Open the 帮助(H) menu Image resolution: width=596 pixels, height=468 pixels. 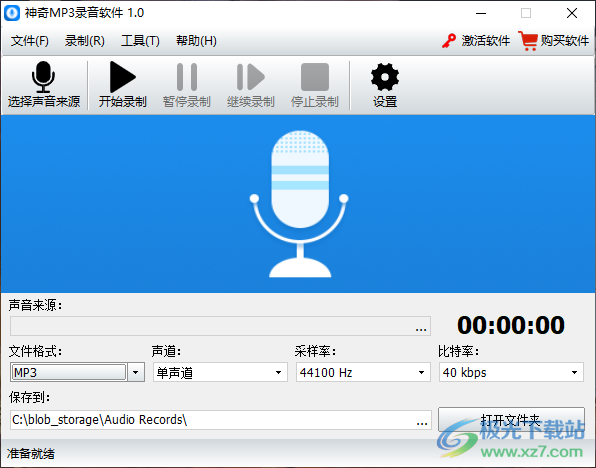coord(196,41)
